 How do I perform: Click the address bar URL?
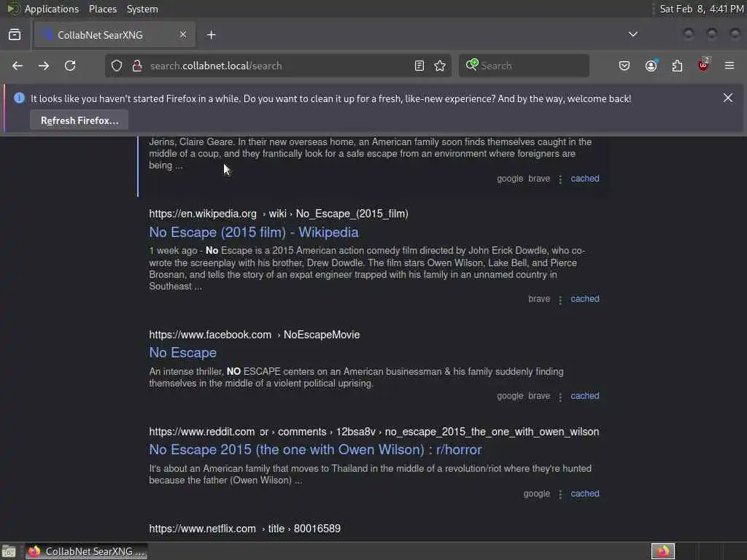coord(216,66)
